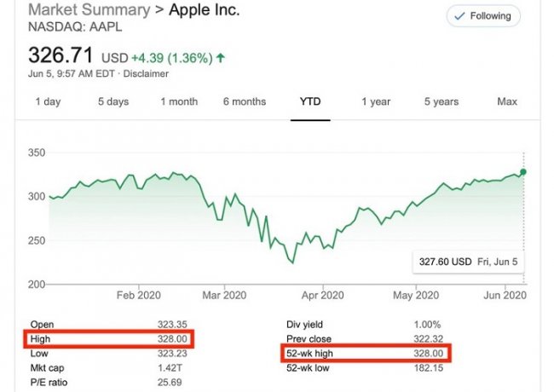This screenshot has width=554, height=392.
Task: Click the chart line near Apr 2020 low
Action: click(x=294, y=262)
